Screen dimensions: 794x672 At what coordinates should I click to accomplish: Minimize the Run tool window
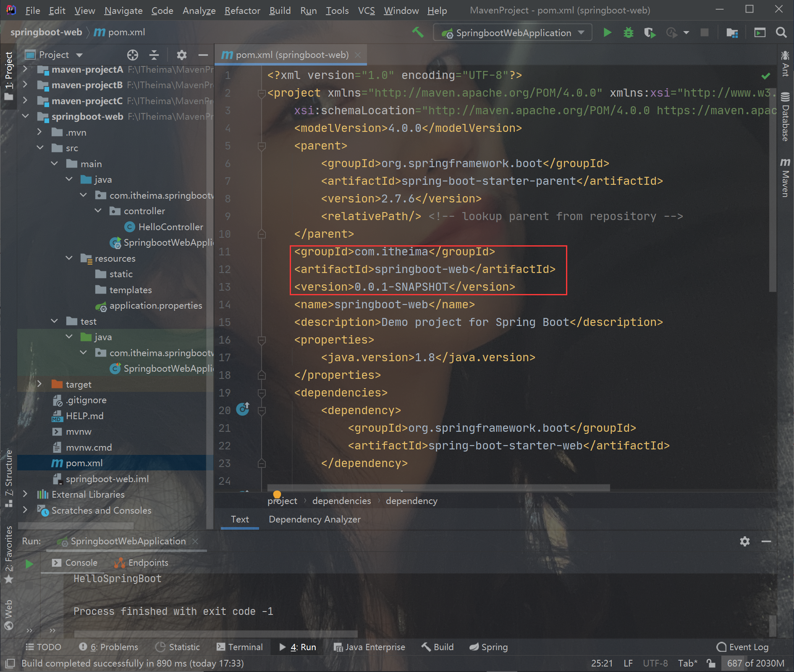766,541
